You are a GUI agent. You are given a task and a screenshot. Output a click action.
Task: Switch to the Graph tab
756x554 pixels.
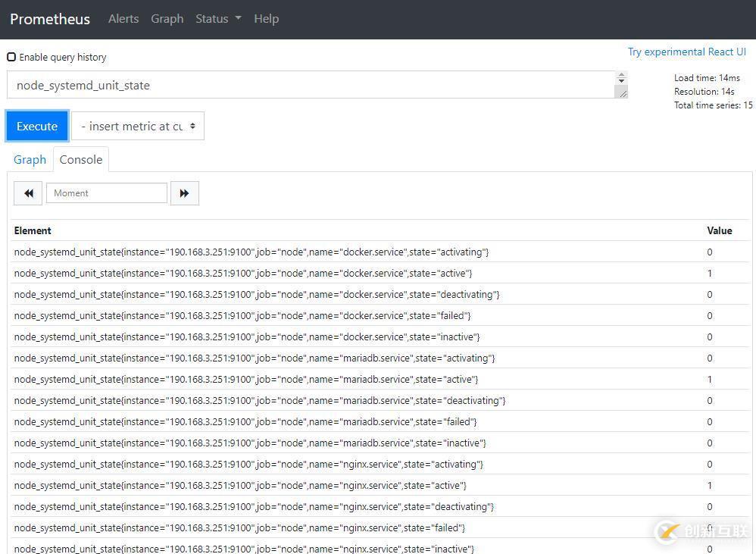coord(30,160)
